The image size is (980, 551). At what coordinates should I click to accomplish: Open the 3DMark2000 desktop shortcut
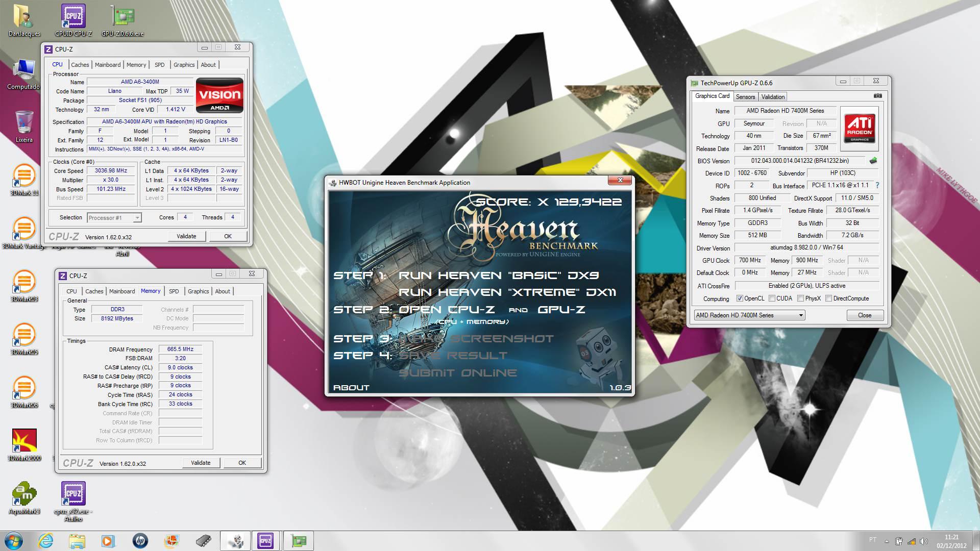pyautogui.click(x=24, y=445)
